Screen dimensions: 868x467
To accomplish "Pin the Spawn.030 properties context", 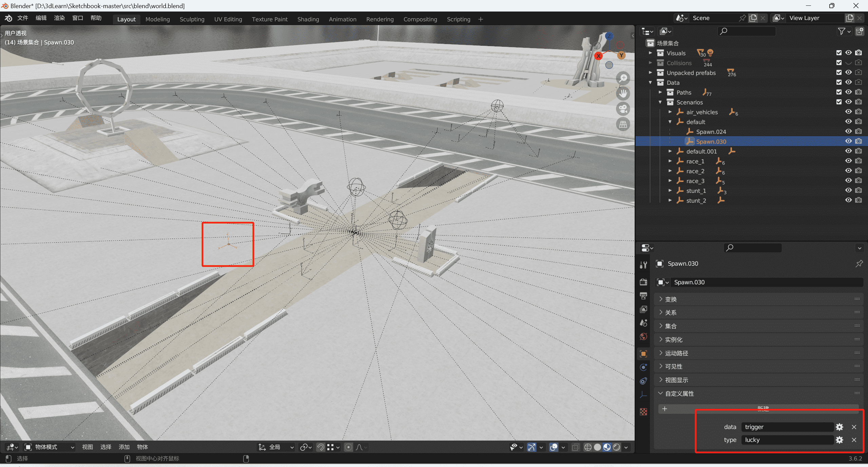I will [859, 264].
